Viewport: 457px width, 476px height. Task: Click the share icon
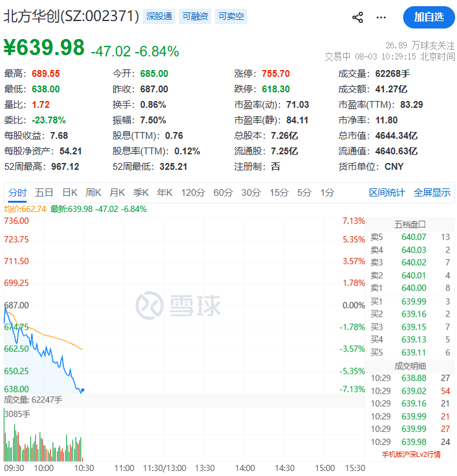(x=357, y=17)
